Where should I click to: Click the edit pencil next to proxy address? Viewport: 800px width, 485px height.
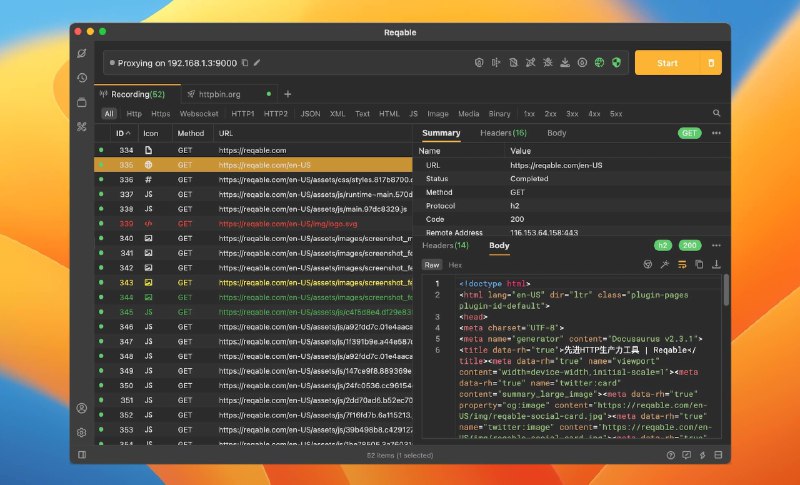click(257, 63)
